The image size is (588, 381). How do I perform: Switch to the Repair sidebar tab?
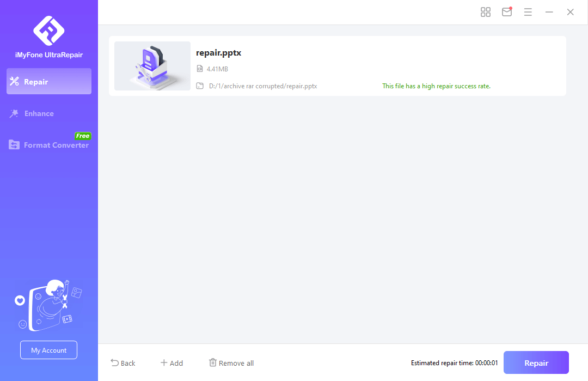[49, 82]
